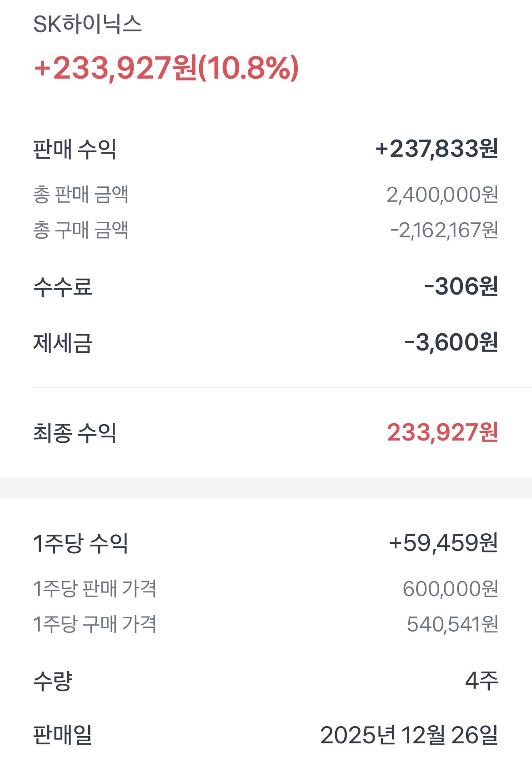
Task: Tap the 제세금 tax label
Action: click(63, 343)
